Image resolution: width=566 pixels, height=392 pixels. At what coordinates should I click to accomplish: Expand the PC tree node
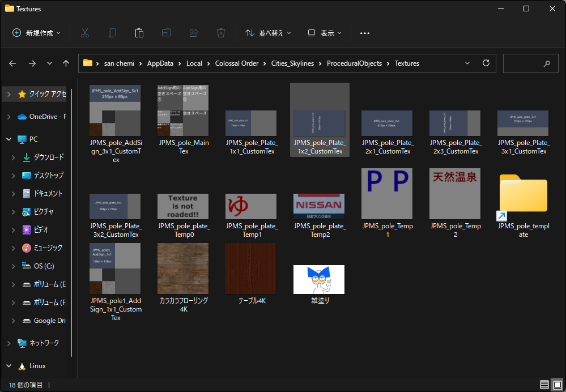tap(9, 139)
